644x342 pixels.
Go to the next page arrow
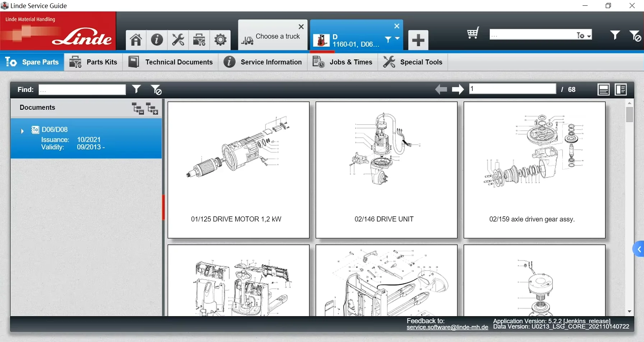pos(458,89)
